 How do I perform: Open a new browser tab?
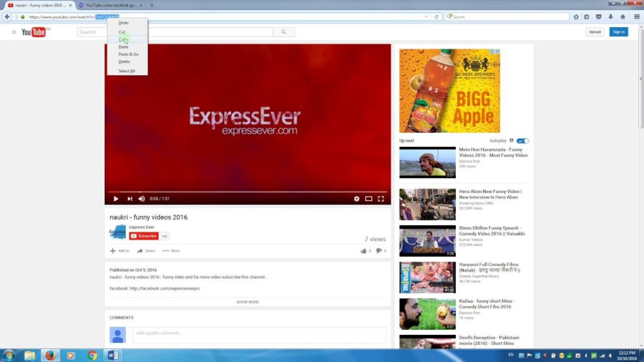pyautogui.click(x=152, y=5)
